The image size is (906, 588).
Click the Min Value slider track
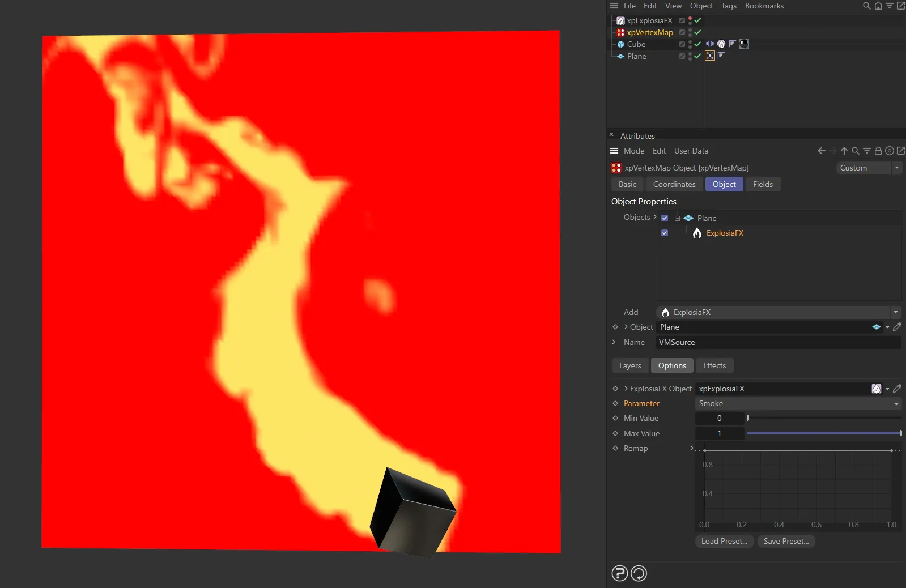pos(824,418)
